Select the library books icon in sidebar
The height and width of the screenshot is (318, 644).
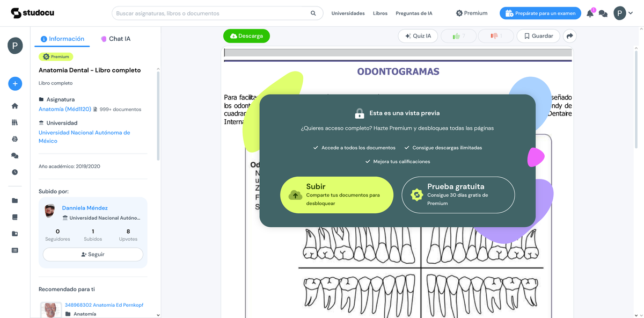coord(14,122)
